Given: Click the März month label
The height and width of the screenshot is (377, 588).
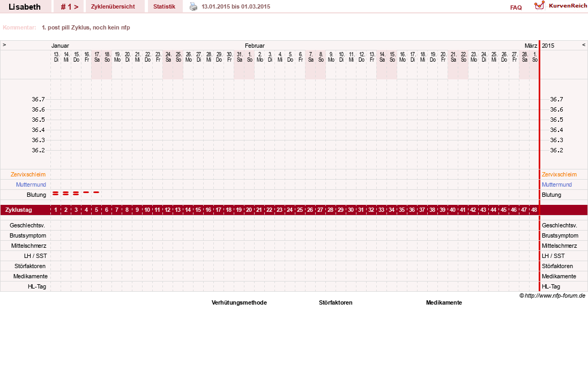Looking at the screenshot, I should [531, 46].
